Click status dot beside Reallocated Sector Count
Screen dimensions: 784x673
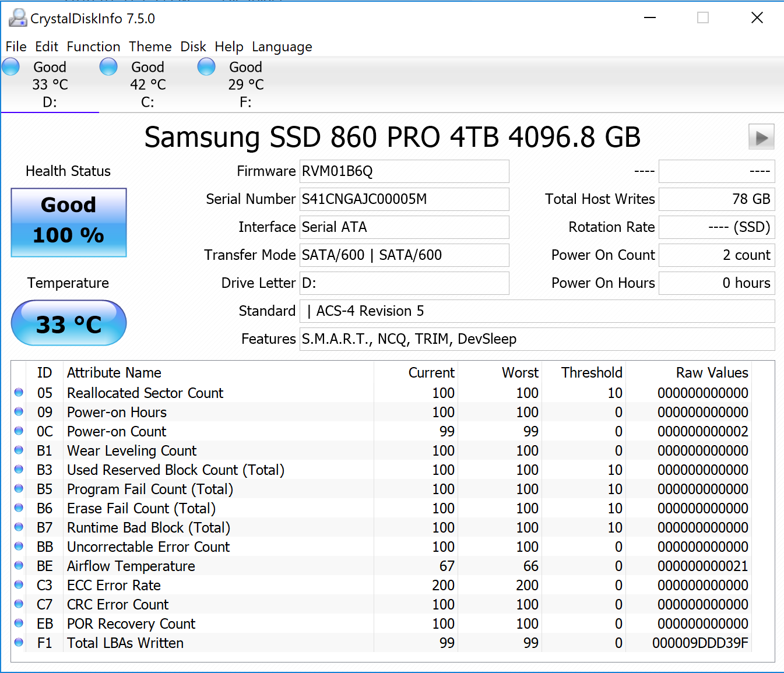19,393
